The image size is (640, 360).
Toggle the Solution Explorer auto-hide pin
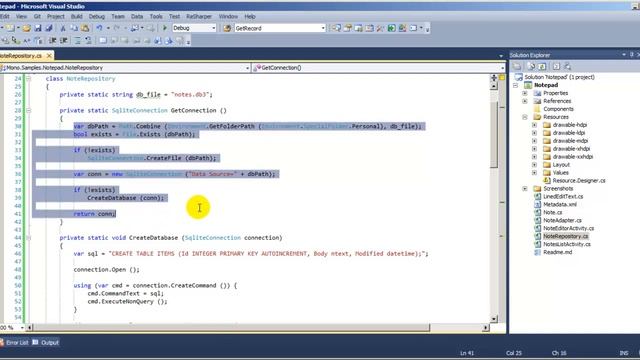click(x=631, y=54)
